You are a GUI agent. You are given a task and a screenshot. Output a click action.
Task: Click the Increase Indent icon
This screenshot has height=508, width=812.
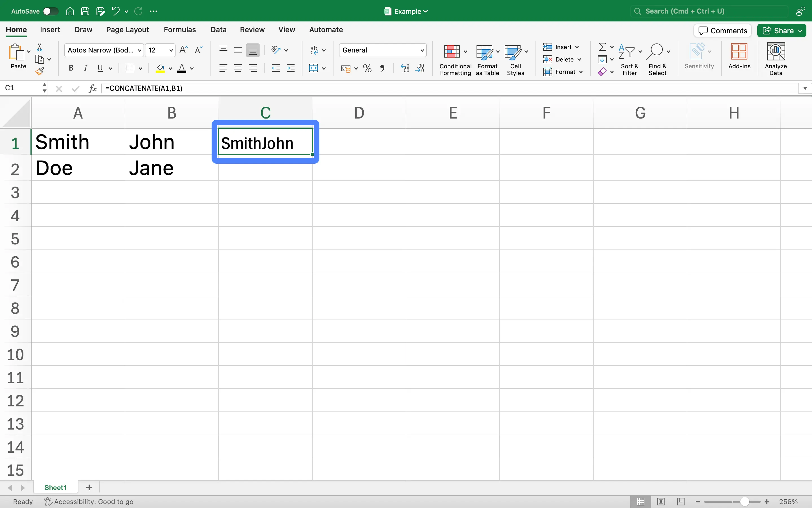coord(291,69)
